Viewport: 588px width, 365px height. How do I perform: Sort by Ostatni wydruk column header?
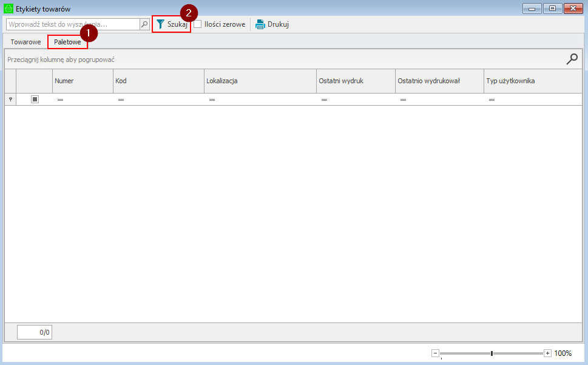tap(355, 81)
